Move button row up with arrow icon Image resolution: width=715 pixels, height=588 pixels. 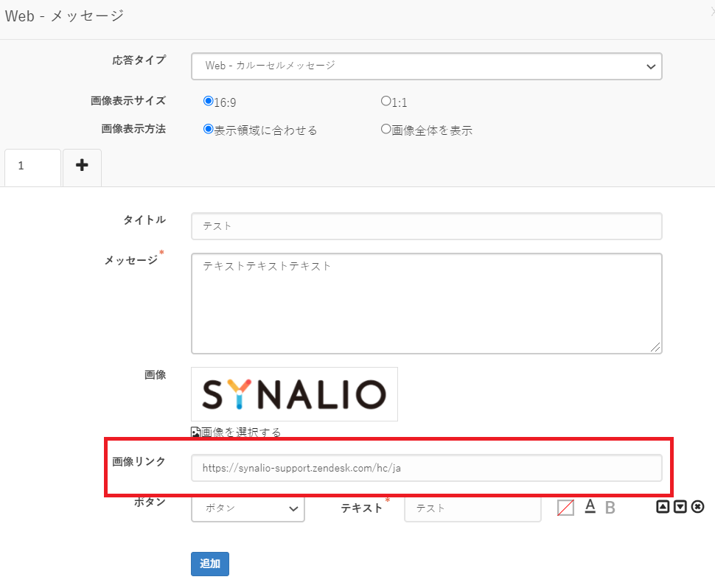pos(663,506)
